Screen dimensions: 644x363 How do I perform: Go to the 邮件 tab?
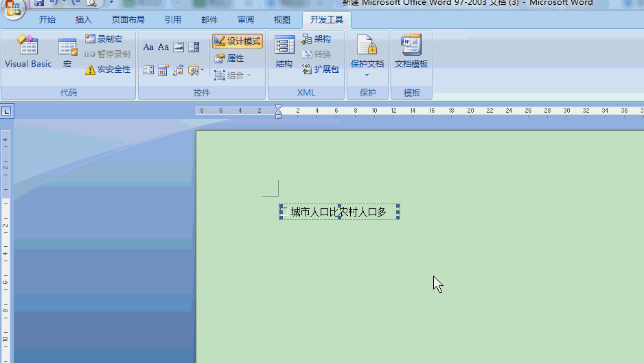209,20
